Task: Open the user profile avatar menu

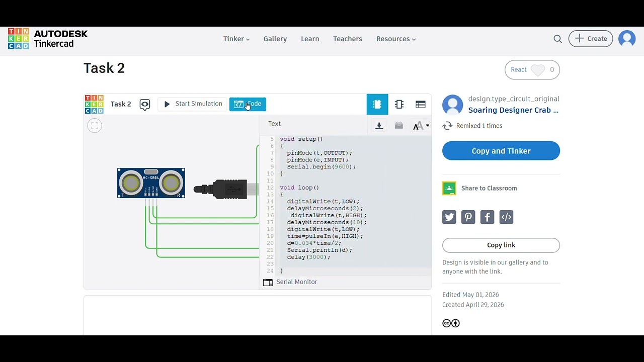Action: 627,39
